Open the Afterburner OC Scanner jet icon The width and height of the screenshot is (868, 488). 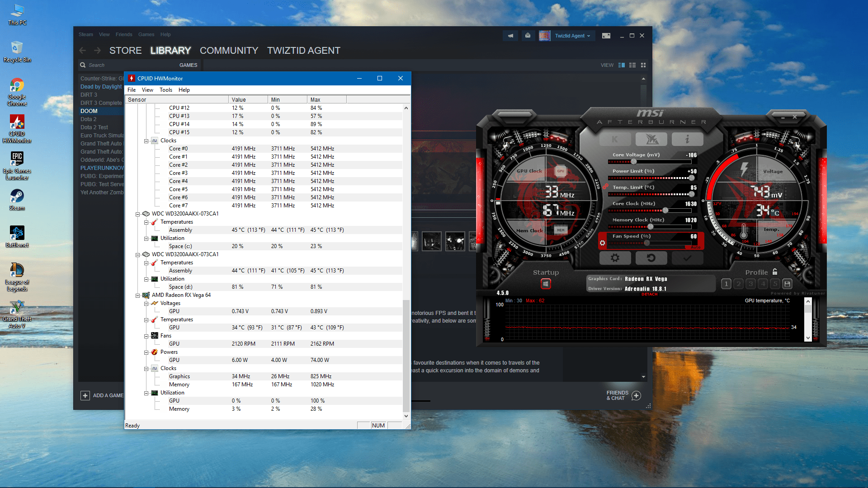pos(651,139)
